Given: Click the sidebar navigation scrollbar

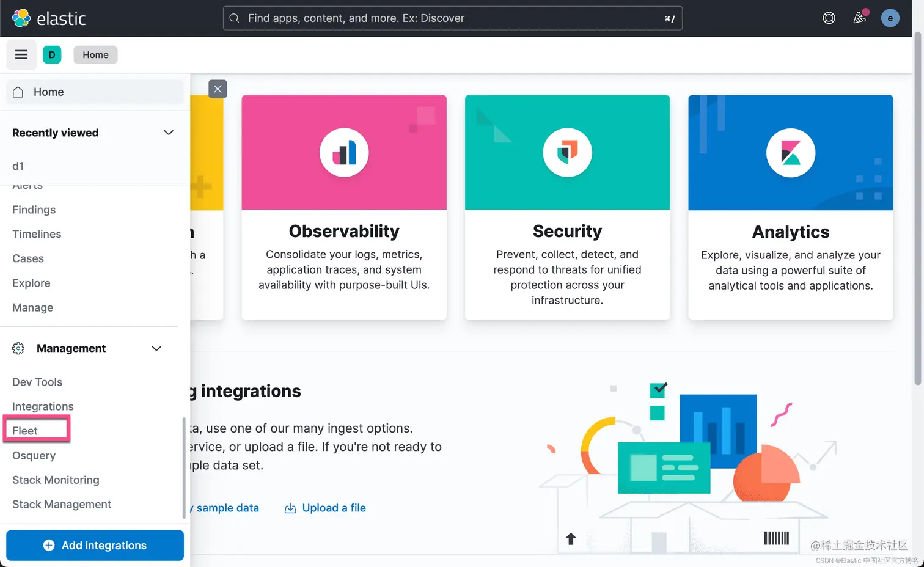Looking at the screenshot, I should click(x=184, y=468).
